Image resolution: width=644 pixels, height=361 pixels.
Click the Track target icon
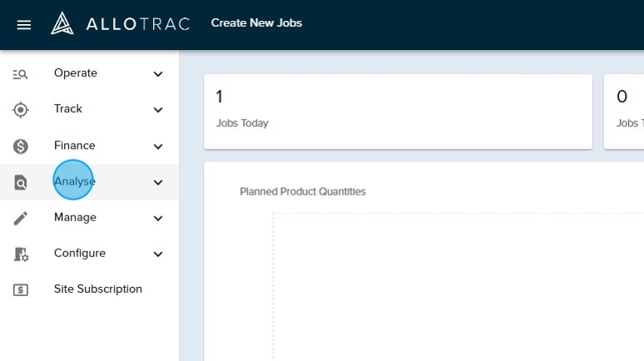[21, 110]
